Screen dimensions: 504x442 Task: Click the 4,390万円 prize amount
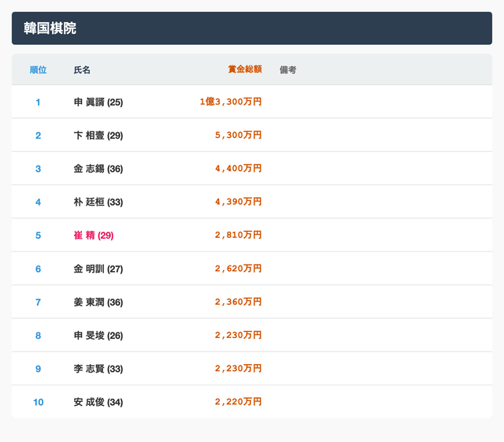point(238,202)
